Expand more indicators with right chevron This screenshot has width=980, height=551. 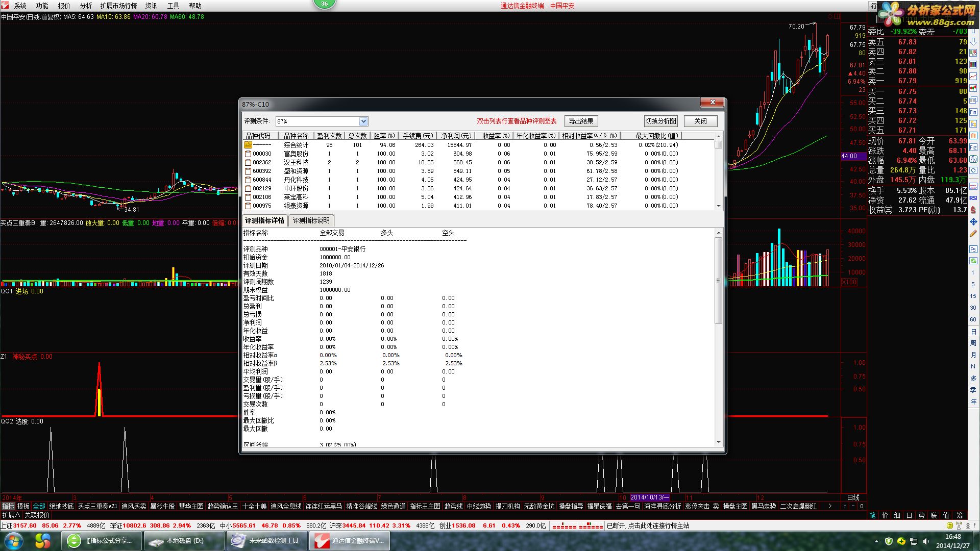click(x=830, y=506)
